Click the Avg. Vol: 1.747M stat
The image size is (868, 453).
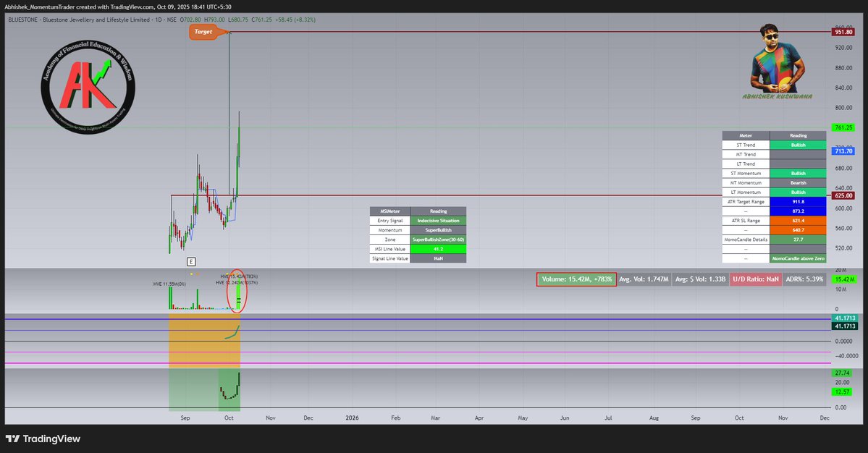point(644,279)
